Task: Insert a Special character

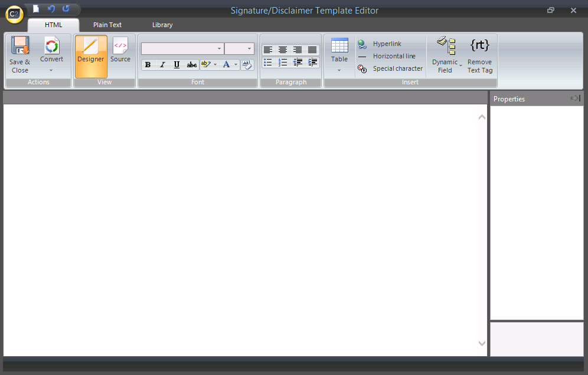Action: [x=390, y=68]
